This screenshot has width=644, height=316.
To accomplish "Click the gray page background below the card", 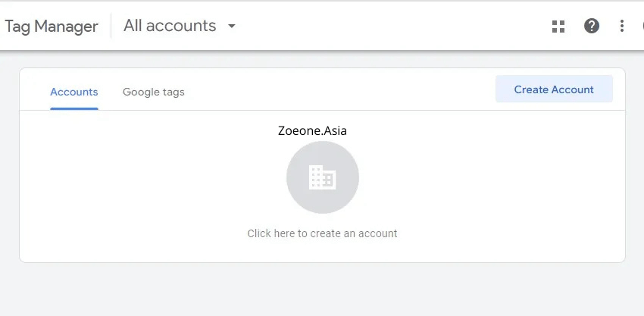I will [323, 289].
